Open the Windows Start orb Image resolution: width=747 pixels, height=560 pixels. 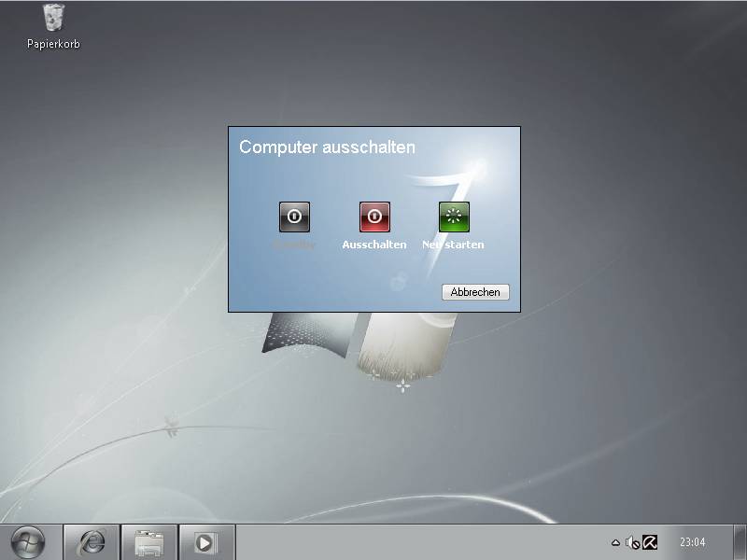point(28,542)
